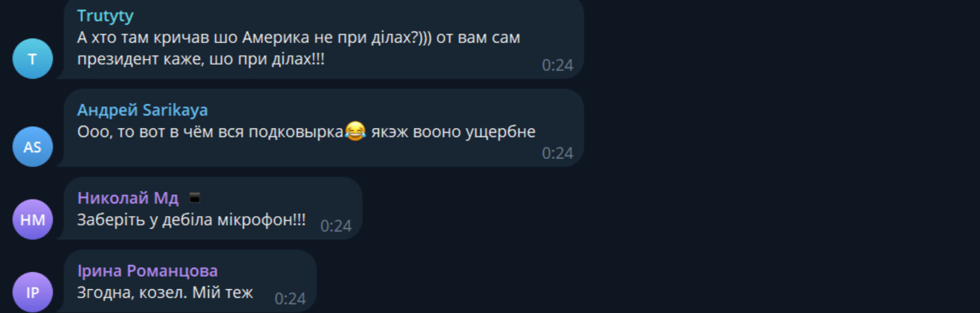Open sender name Trutyty
This screenshot has width=980, height=313.
(105, 16)
